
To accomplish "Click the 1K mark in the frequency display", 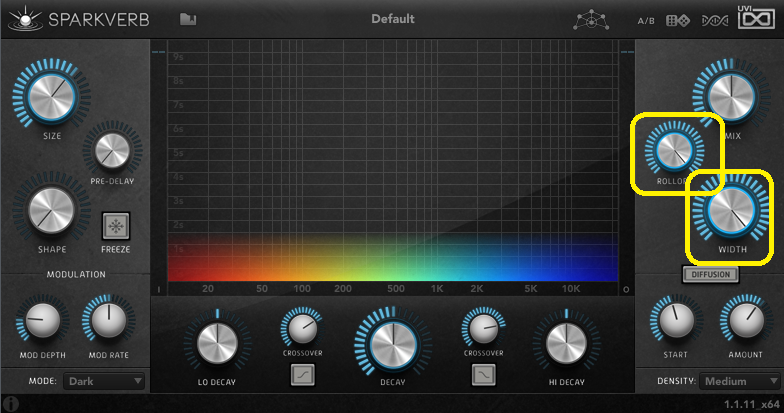I will (x=437, y=288).
